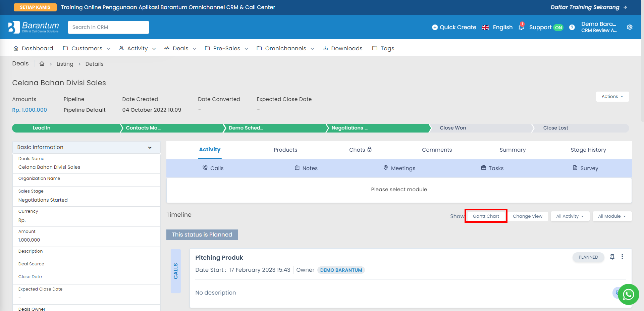Click the PLANNED status badge

588,257
